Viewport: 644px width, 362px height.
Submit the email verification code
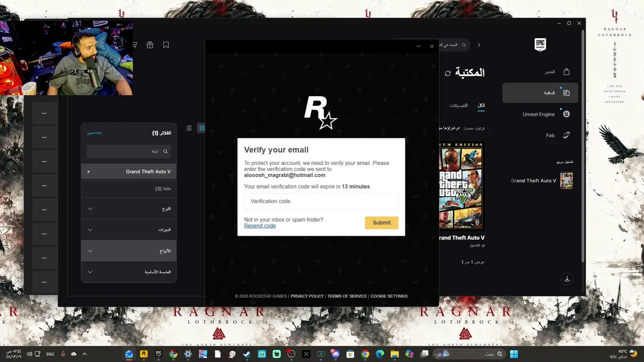pos(381,223)
